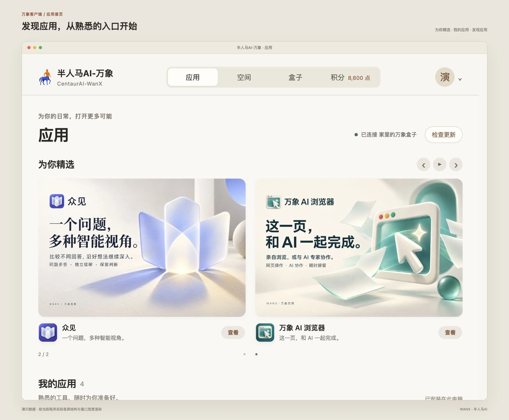Click the CentaurAI-WanX centaur logo
This screenshot has width=509, height=420.
tap(45, 77)
